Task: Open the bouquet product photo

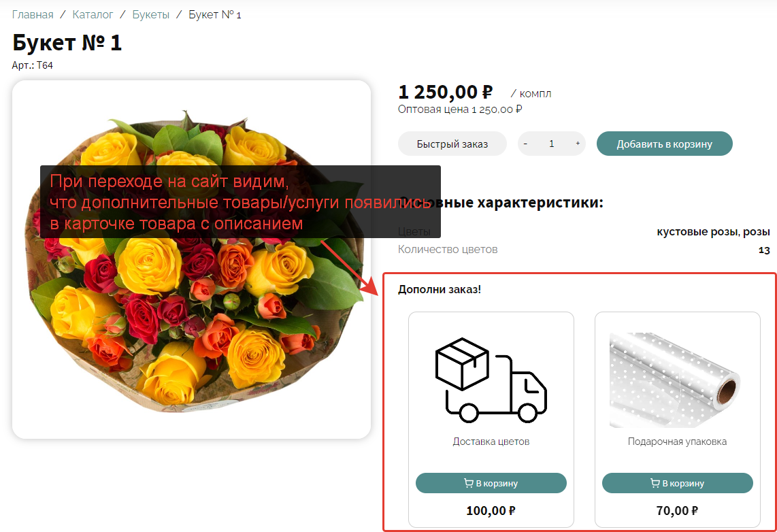Action: 191,259
